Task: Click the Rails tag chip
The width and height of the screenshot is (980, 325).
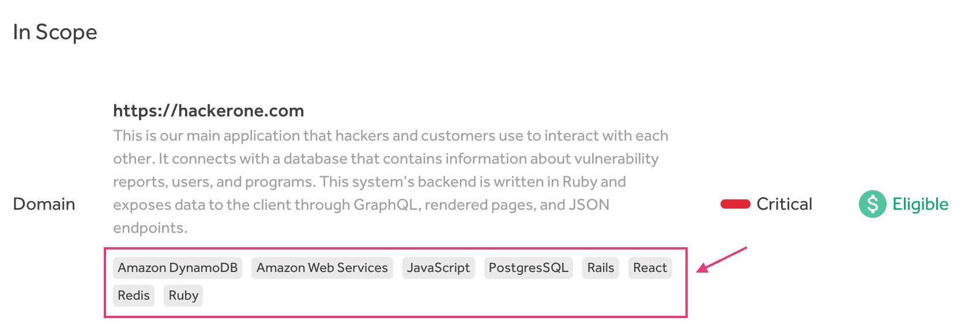Action: (x=600, y=268)
